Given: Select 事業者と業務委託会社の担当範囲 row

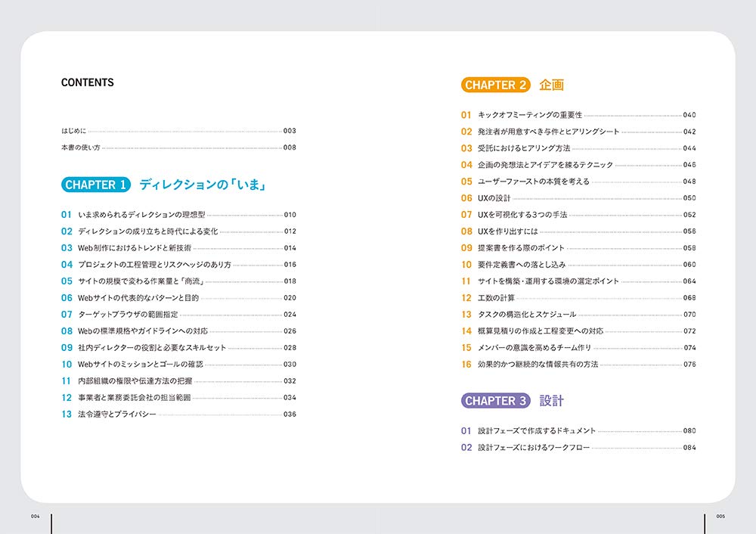Looking at the screenshot, I should tap(178, 398).
